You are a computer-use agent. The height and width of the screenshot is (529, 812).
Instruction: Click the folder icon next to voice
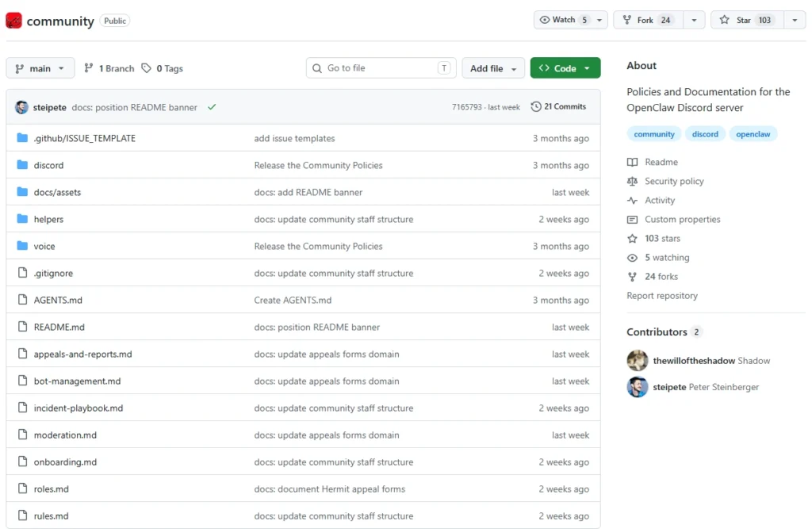coord(21,246)
